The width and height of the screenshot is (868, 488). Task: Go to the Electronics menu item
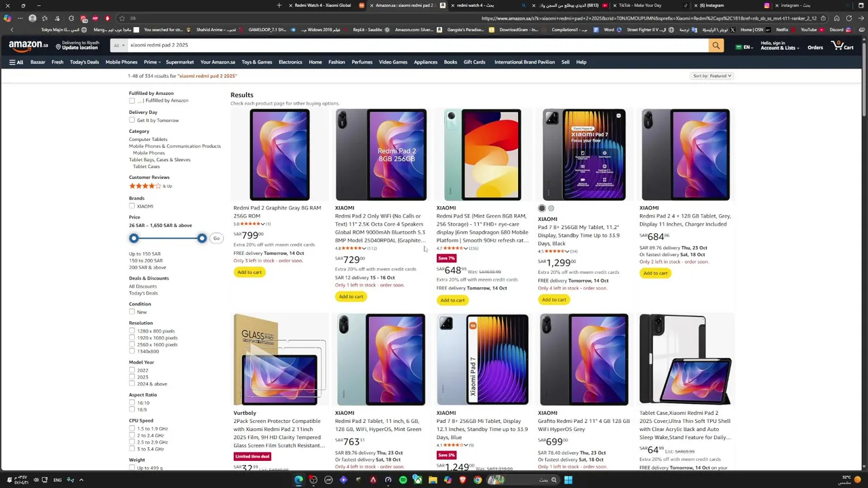[290, 62]
